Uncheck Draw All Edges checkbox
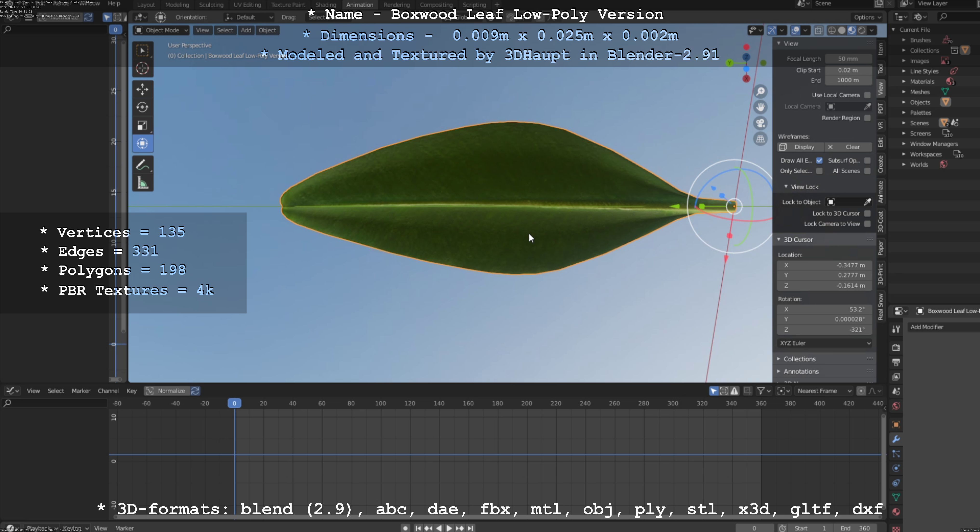Viewport: 980px width, 532px height. (820, 160)
